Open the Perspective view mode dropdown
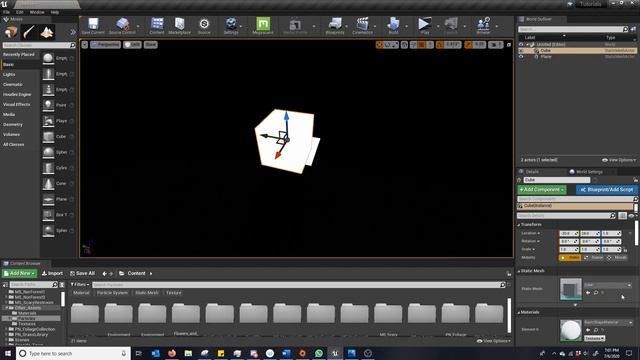640x360 pixels. [x=105, y=44]
